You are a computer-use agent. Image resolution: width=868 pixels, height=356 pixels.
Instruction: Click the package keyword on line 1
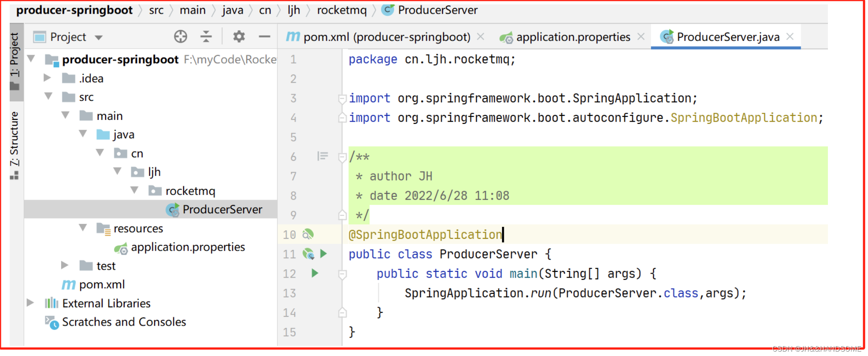373,59
